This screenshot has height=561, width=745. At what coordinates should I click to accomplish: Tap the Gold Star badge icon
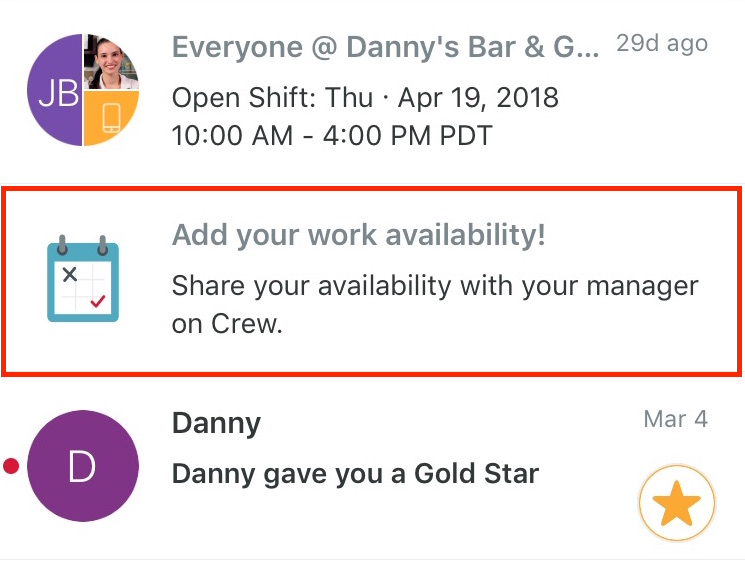click(677, 503)
